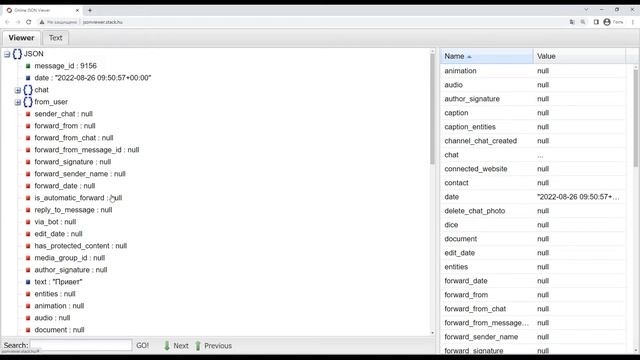The width and height of the screenshot is (640, 360).
Task: Select the channel_chat_created grid row
Action: point(533,141)
